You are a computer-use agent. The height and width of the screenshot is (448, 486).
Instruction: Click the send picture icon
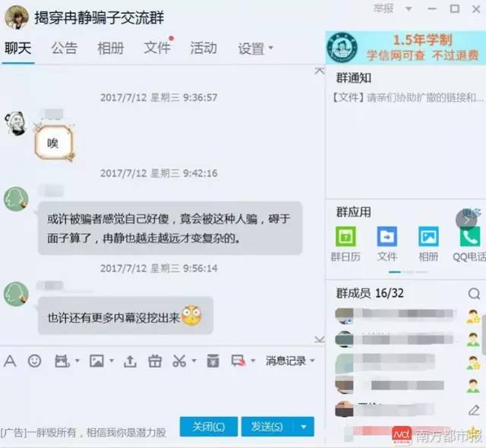tap(96, 361)
